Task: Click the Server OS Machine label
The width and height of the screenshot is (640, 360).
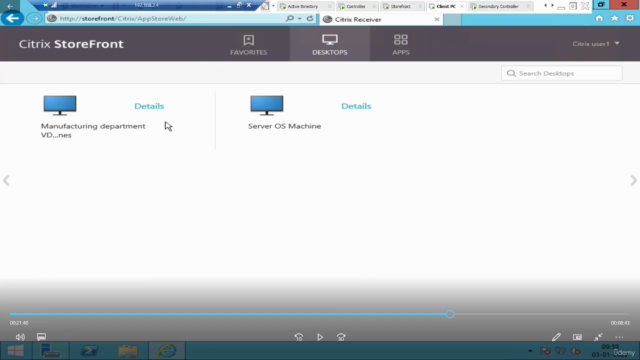Action: (284, 126)
